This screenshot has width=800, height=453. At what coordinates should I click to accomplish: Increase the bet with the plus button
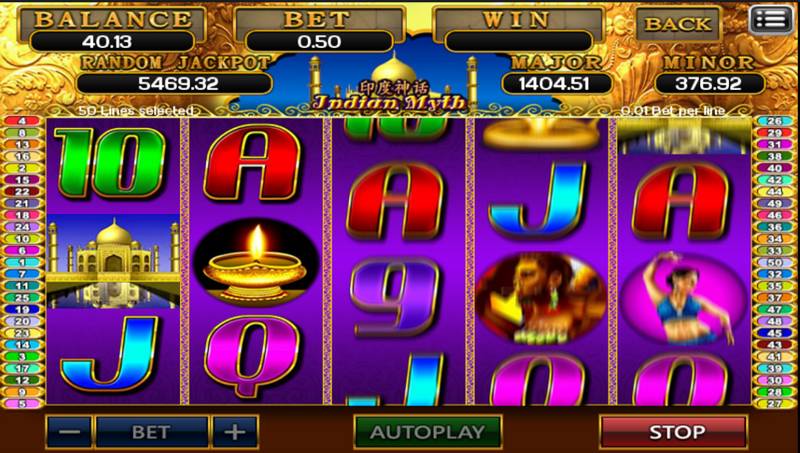[235, 432]
